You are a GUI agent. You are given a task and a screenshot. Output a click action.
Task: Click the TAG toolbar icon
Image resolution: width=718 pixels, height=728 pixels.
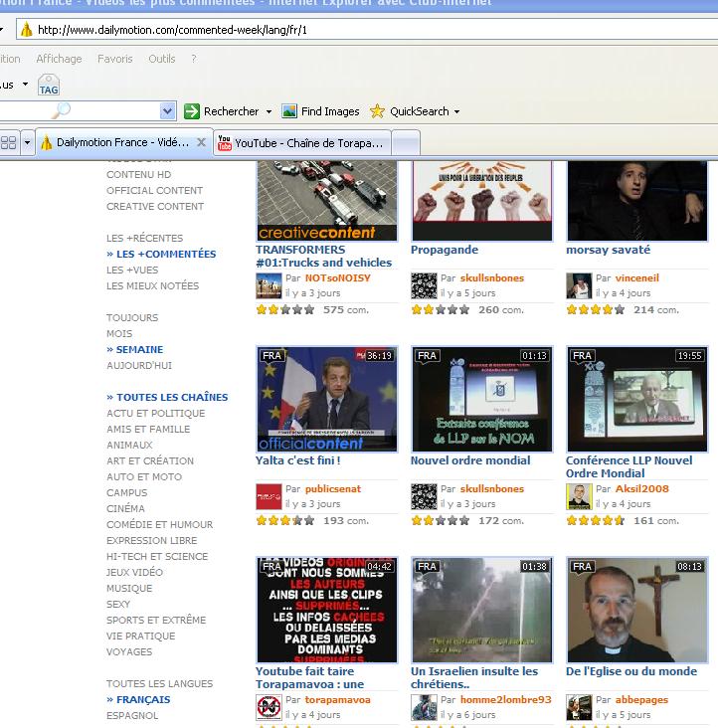49,85
